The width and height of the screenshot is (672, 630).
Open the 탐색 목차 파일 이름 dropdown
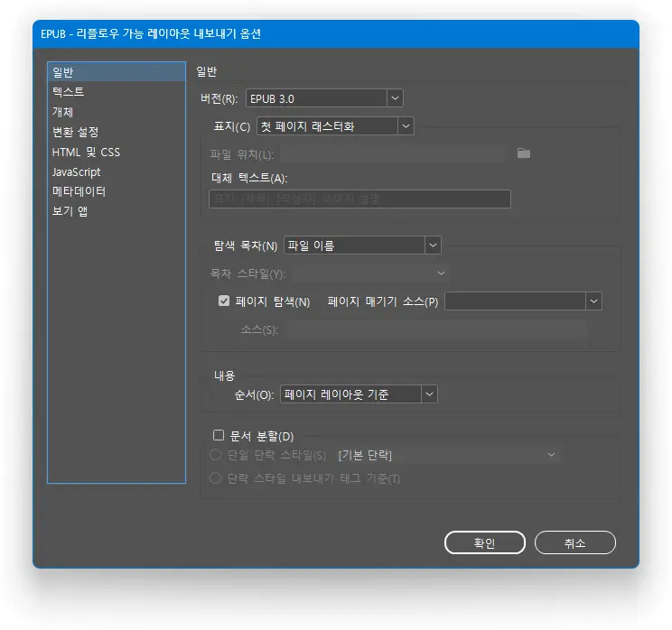point(362,246)
